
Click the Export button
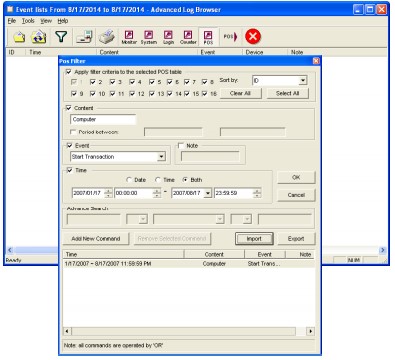click(296, 239)
